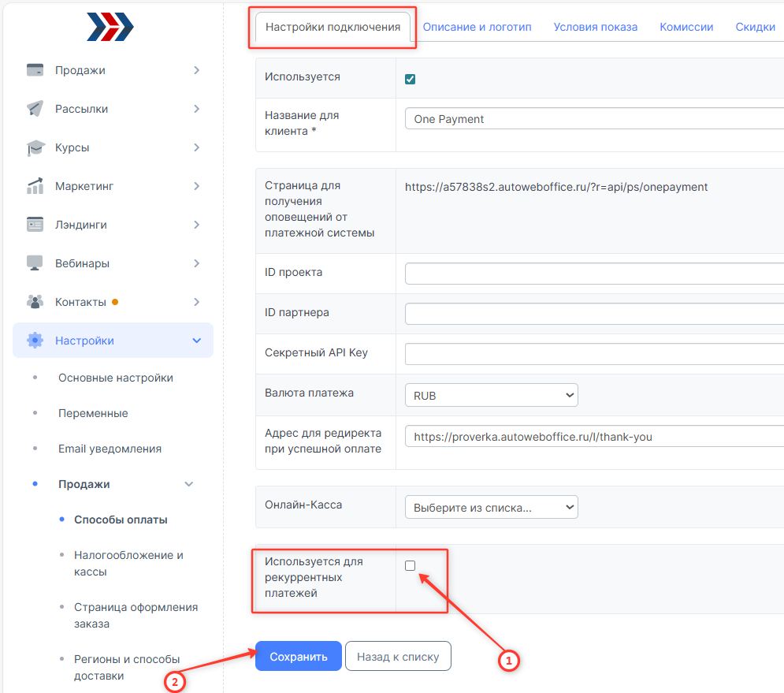Switch to the Описание и логотип tab
Image resolution: width=784 pixels, height=693 pixels.
[x=477, y=27]
